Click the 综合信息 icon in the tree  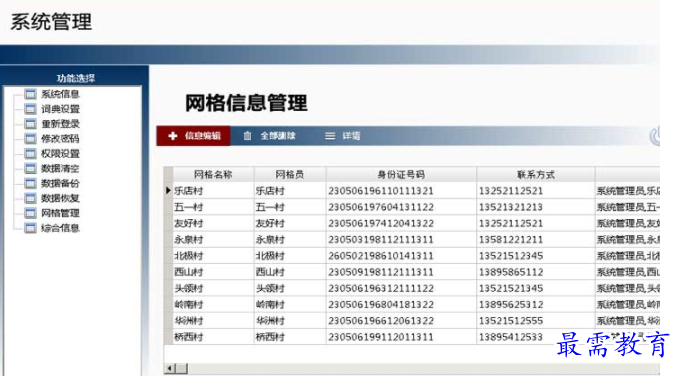[x=30, y=228]
